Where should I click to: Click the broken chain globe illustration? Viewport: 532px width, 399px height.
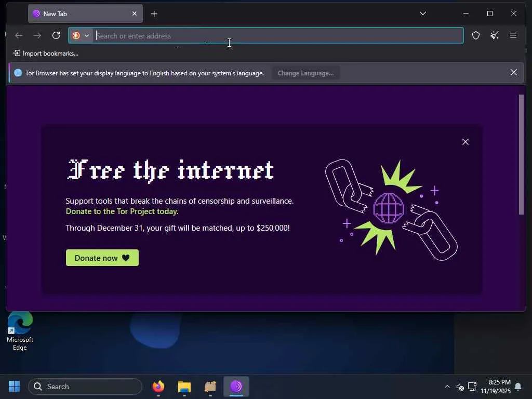391,209
